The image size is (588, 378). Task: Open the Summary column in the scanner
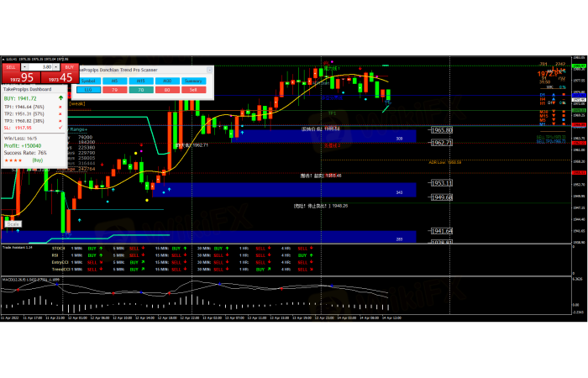(x=192, y=80)
